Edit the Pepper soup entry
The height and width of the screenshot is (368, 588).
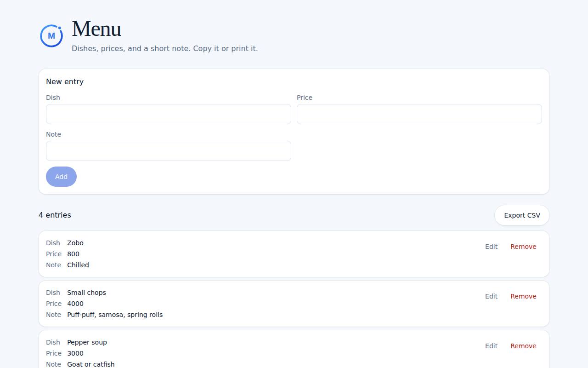(x=491, y=346)
